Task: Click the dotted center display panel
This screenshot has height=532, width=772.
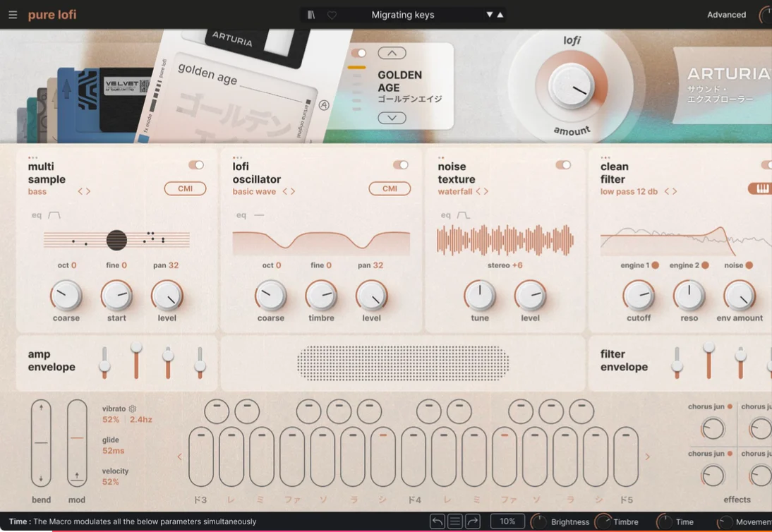Action: click(x=403, y=363)
